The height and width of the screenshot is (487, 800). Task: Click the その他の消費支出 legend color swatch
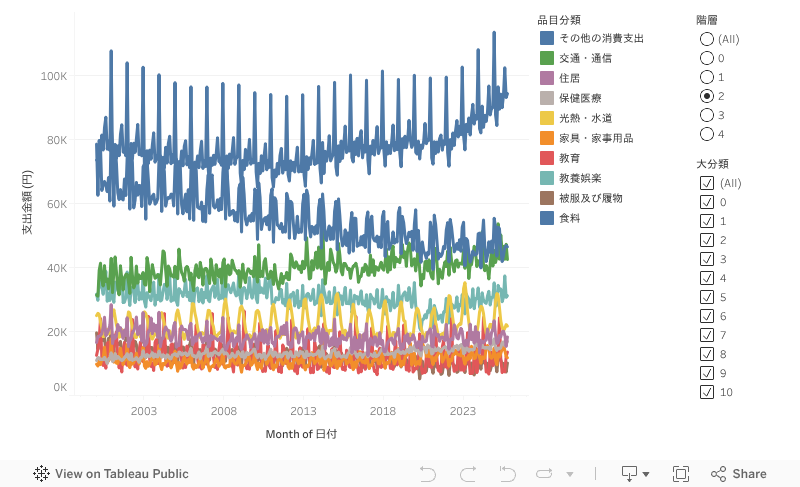tap(547, 38)
